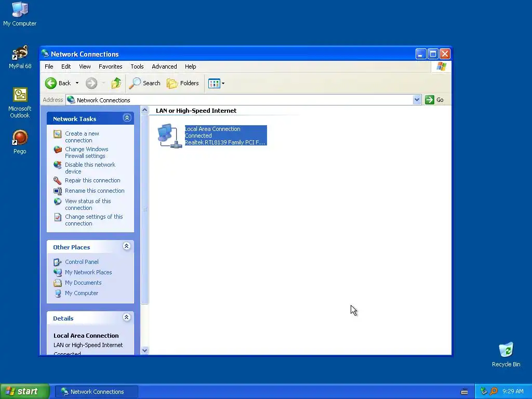532x399 pixels.
Task: Click the Back arrow toolbar icon
Action: coord(51,83)
